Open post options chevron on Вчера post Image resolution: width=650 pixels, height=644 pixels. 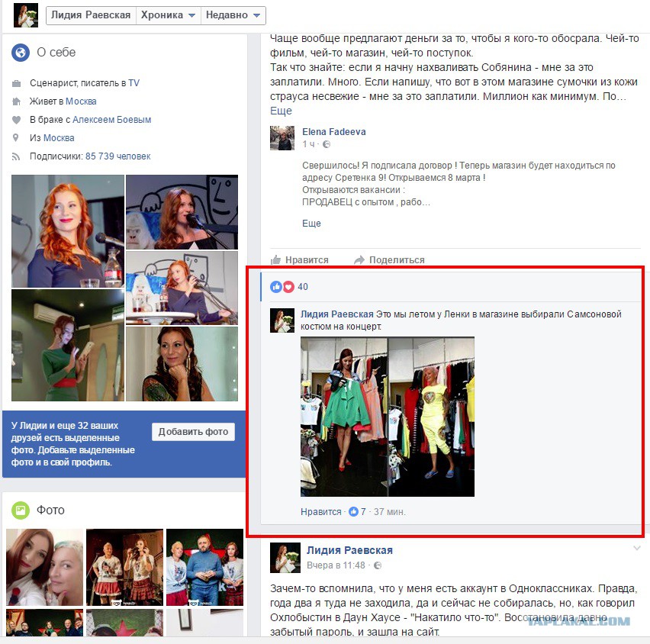tap(637, 548)
